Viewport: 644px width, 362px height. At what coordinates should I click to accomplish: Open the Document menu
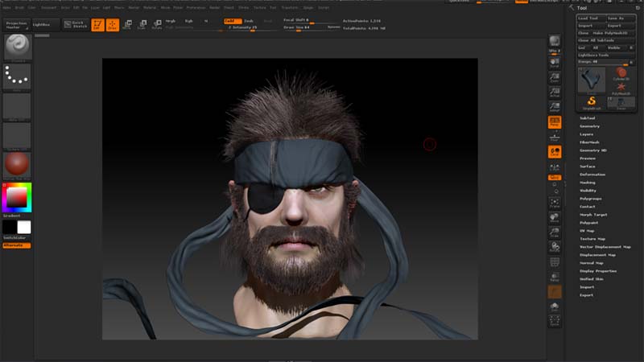(48, 7)
